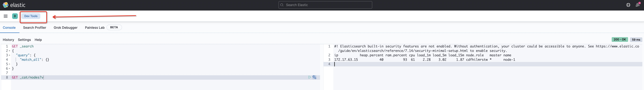Focus the Search Elastic field
Image resolution: width=644 pixels, height=90 pixels.
(325, 5)
